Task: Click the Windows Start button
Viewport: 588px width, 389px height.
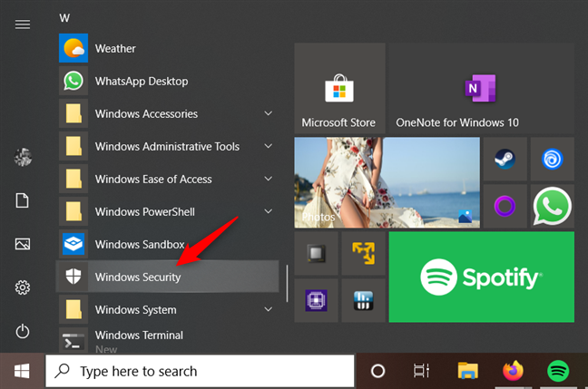Action: (x=21, y=371)
